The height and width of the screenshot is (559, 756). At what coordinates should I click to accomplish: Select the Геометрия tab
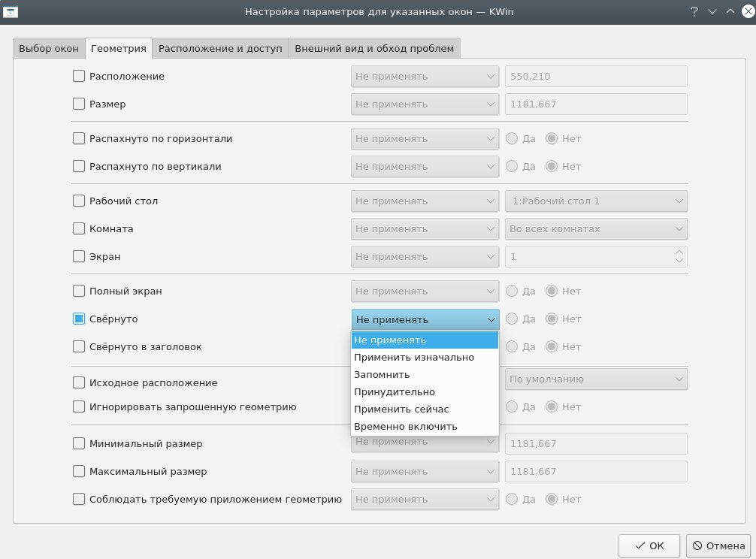point(119,48)
